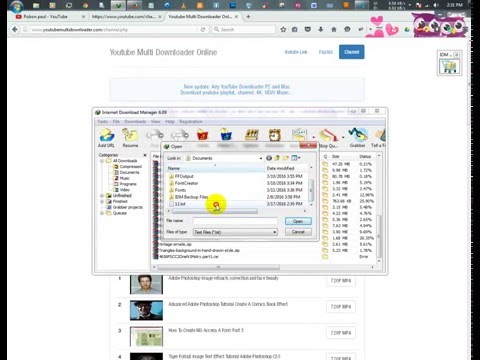Screen dimensions: 480x360
Task: Open the View menu in IDM
Action: pyautogui.click(x=156, y=122)
